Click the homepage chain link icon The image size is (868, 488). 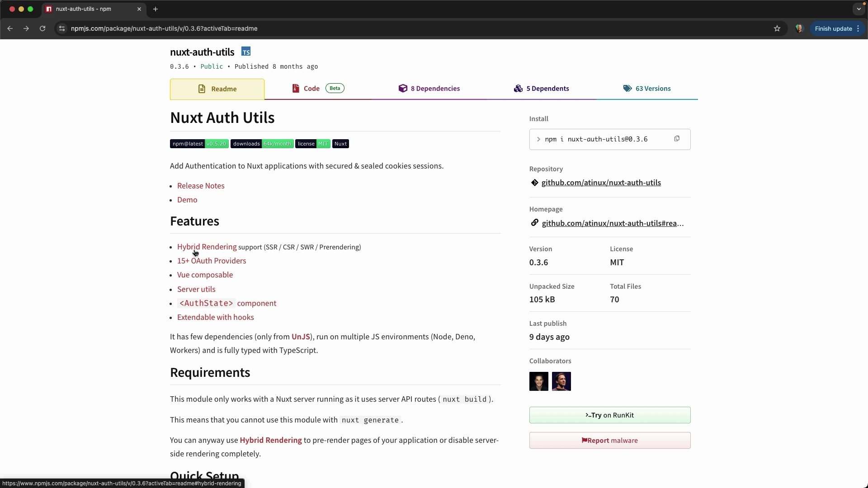point(534,223)
